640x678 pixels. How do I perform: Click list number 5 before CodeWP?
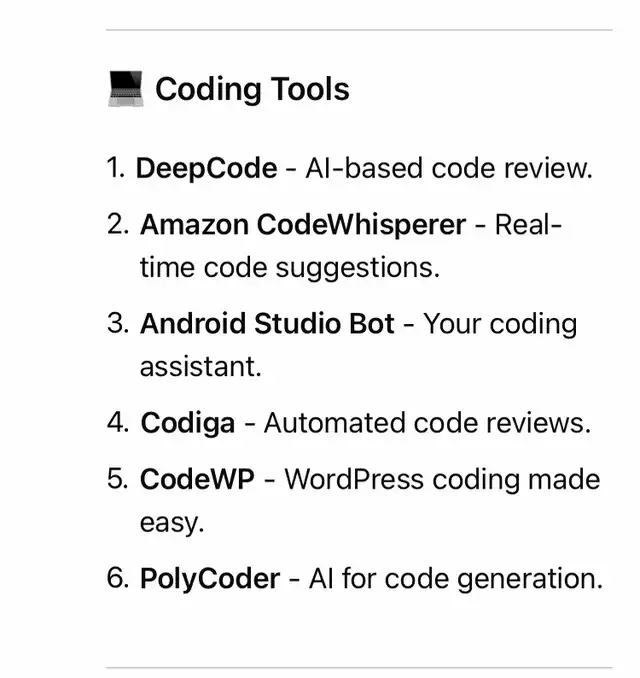tap(118, 479)
